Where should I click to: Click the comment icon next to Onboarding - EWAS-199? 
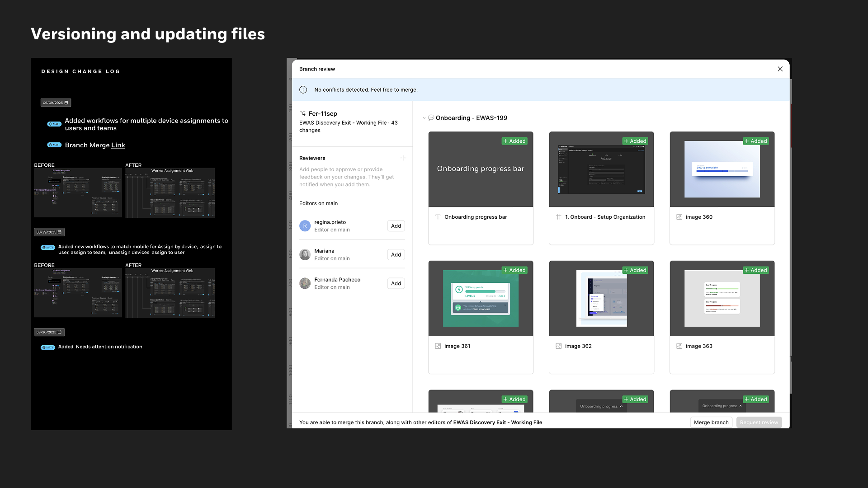pos(431,118)
